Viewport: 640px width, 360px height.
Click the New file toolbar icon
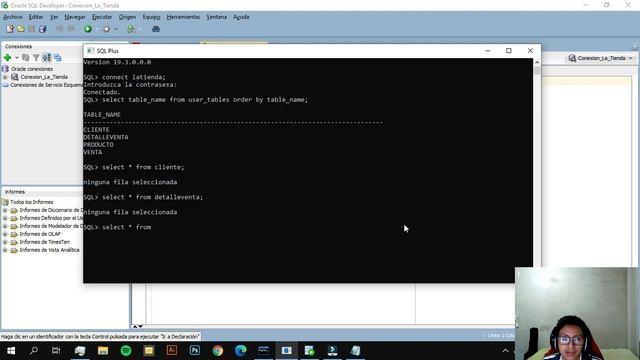(x=10, y=29)
